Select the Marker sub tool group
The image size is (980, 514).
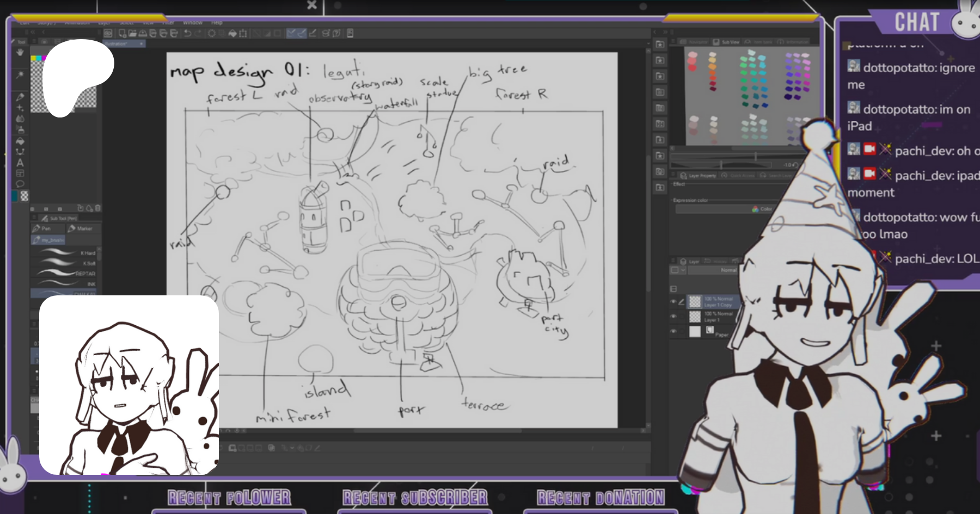81,228
